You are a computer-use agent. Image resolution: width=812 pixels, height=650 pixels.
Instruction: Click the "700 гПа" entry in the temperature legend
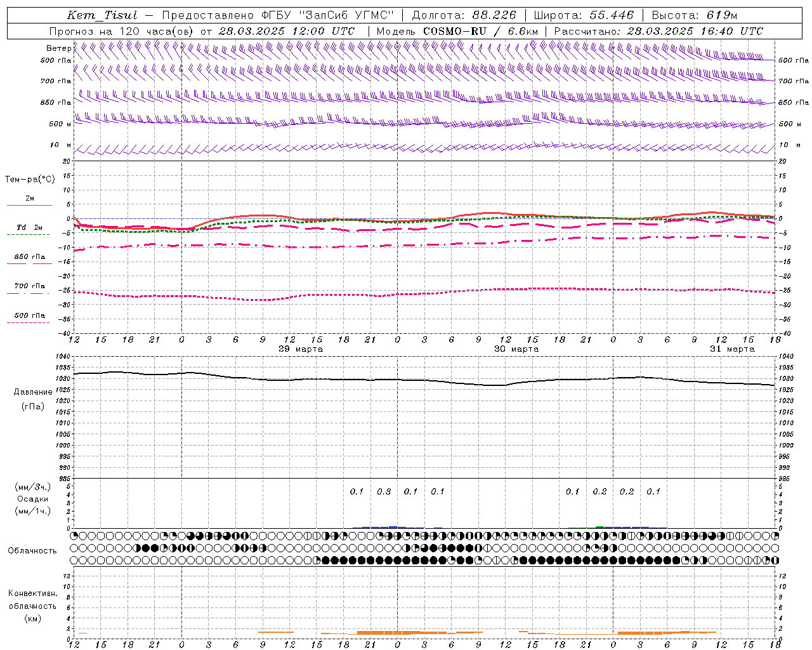click(x=29, y=286)
